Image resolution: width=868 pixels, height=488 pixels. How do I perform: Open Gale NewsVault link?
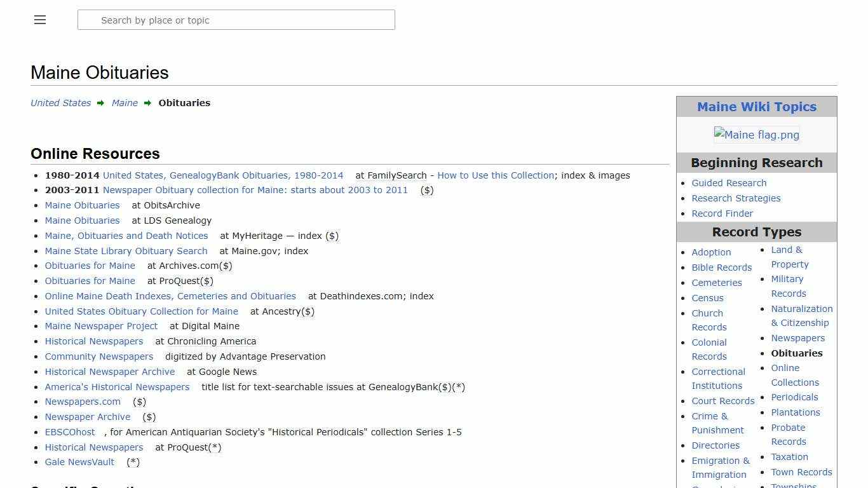click(79, 462)
